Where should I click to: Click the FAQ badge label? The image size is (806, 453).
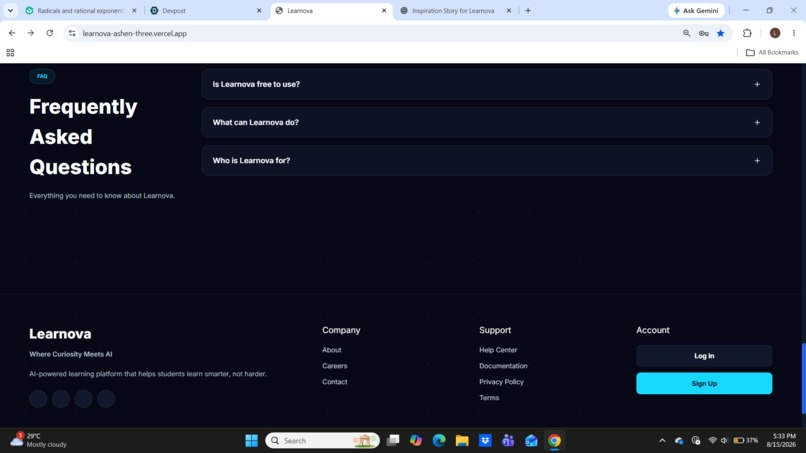[42, 76]
